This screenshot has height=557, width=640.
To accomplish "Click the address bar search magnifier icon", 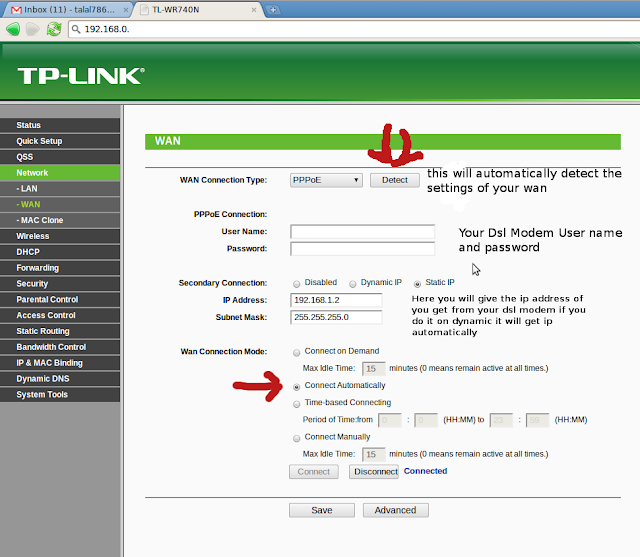I will coord(76,29).
